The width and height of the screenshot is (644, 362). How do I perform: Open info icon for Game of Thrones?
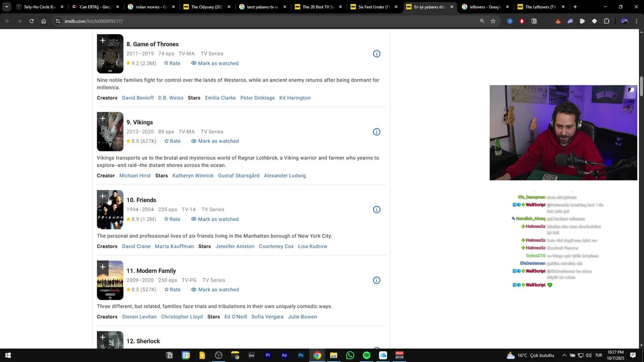click(376, 54)
